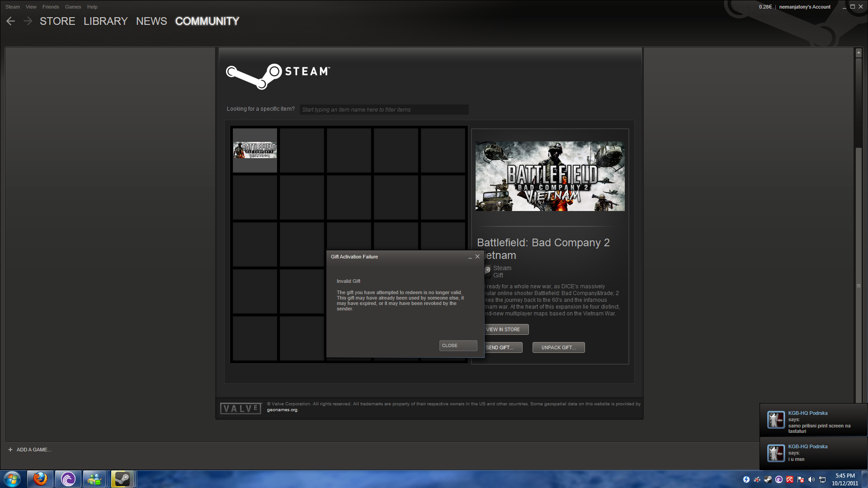
Task: Minimize the Gift Activation Failure dialog
Action: pos(470,257)
